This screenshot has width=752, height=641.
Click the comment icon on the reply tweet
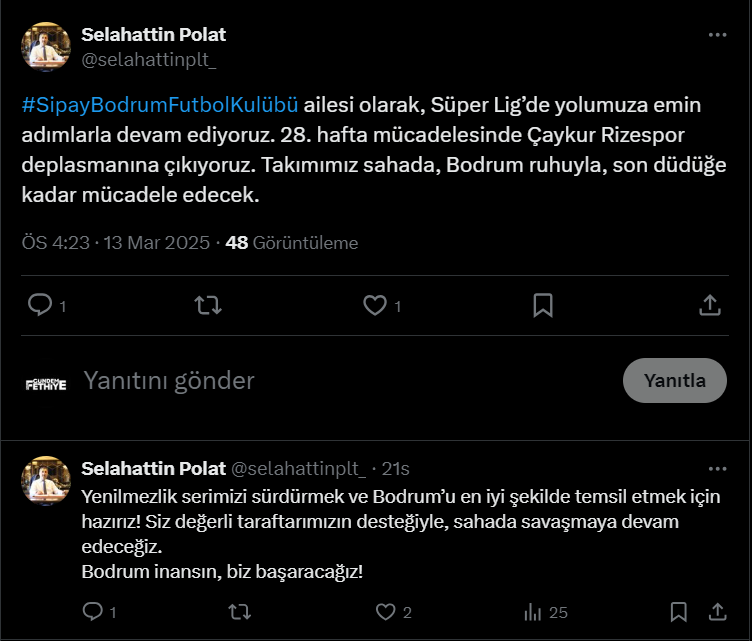(92, 611)
